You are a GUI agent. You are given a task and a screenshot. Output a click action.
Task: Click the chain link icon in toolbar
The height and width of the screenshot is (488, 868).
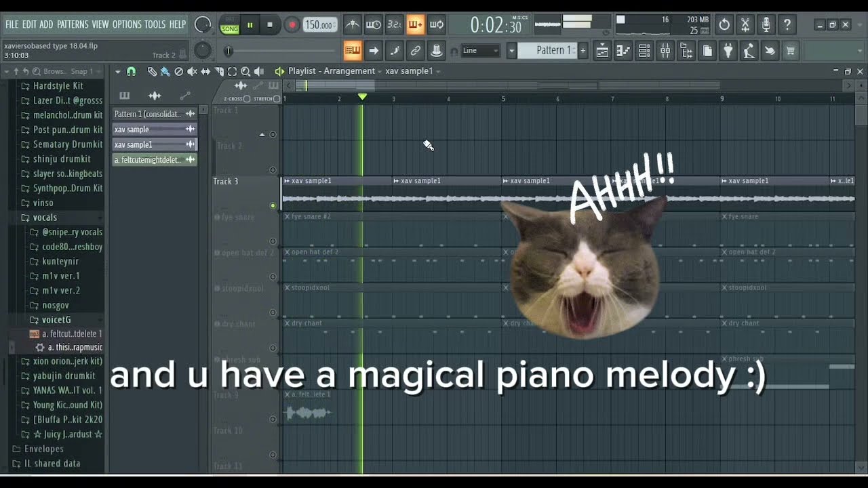pyautogui.click(x=416, y=51)
